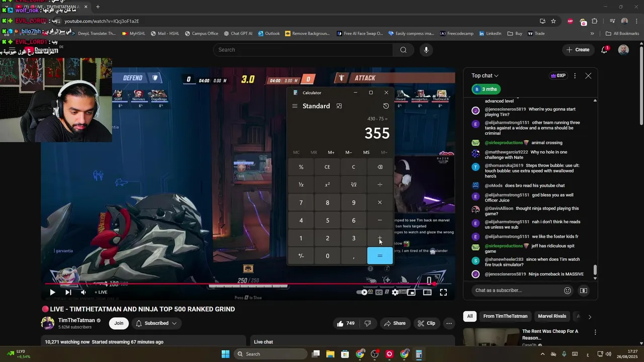Open the Windows Start menu
The height and width of the screenshot is (362, 644).
[x=225, y=354]
